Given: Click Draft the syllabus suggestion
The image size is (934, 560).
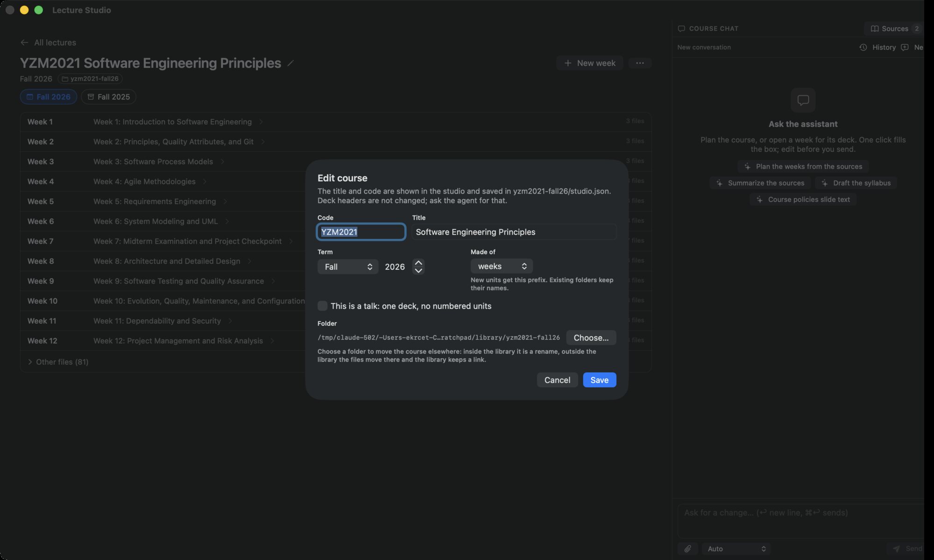Looking at the screenshot, I should (x=856, y=183).
